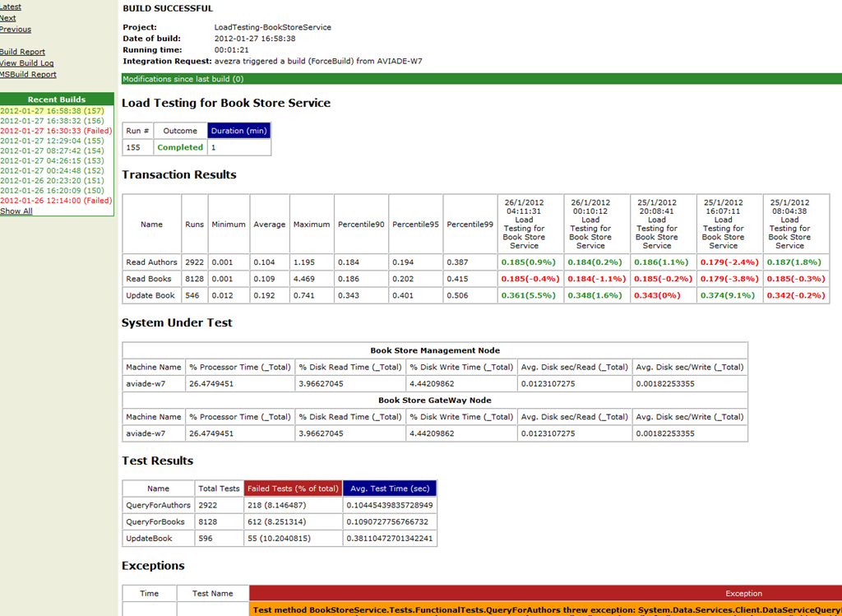The height and width of the screenshot is (616, 842).
Task: Click the failed tests value 218 (8.146487)
Action: coord(277,505)
